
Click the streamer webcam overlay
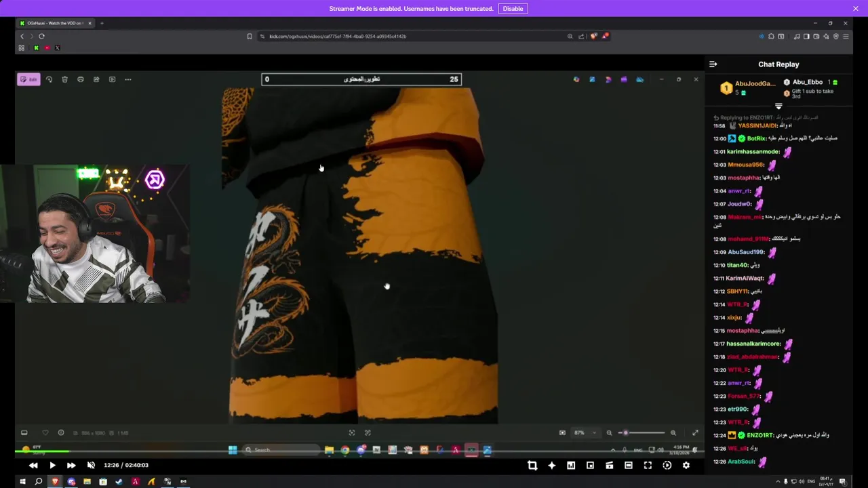pyautogui.click(x=95, y=234)
